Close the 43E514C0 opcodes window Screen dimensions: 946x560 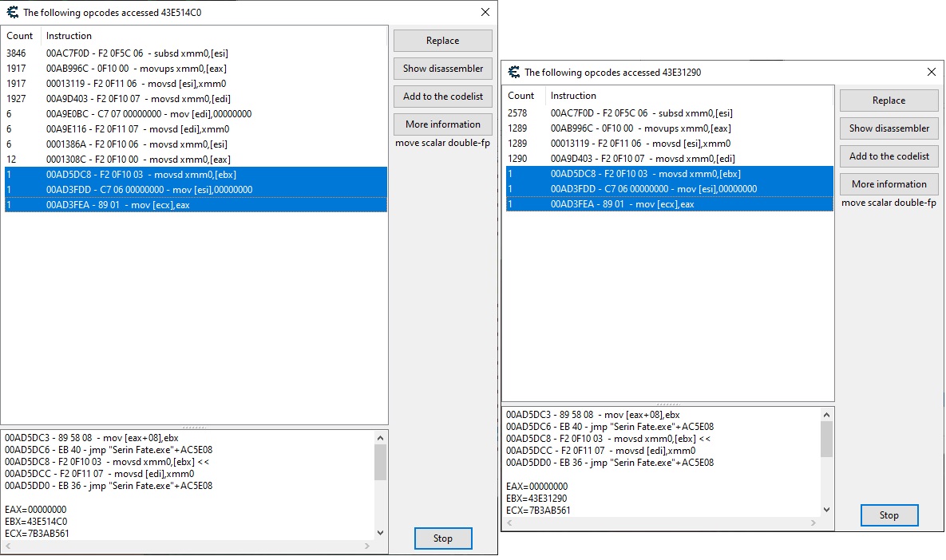(485, 12)
